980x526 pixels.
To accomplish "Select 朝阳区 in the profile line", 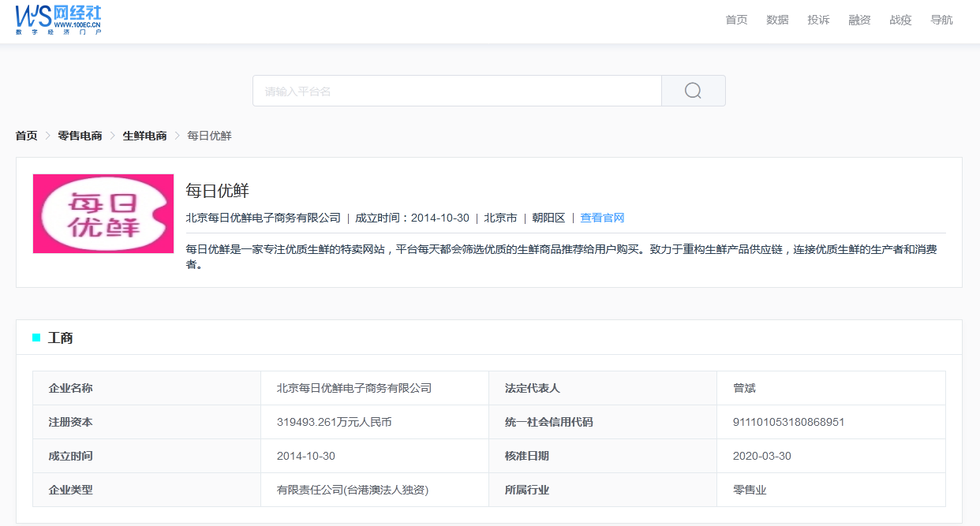I will point(548,218).
